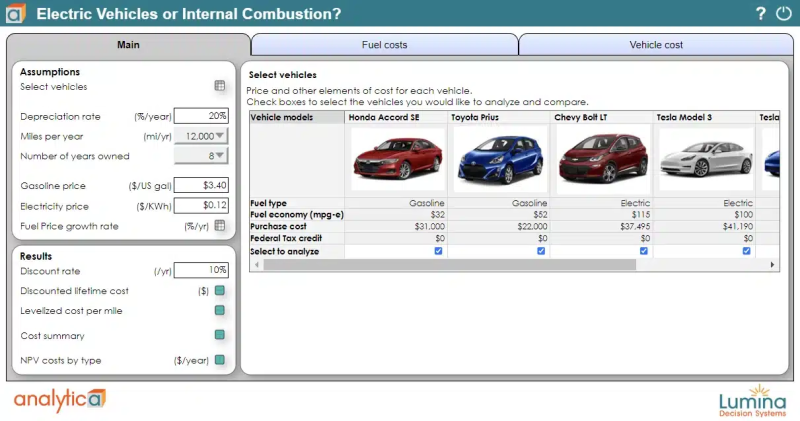Image resolution: width=800 pixels, height=421 pixels.
Task: Click the Chevy Bolt LT car image
Action: click(603, 159)
